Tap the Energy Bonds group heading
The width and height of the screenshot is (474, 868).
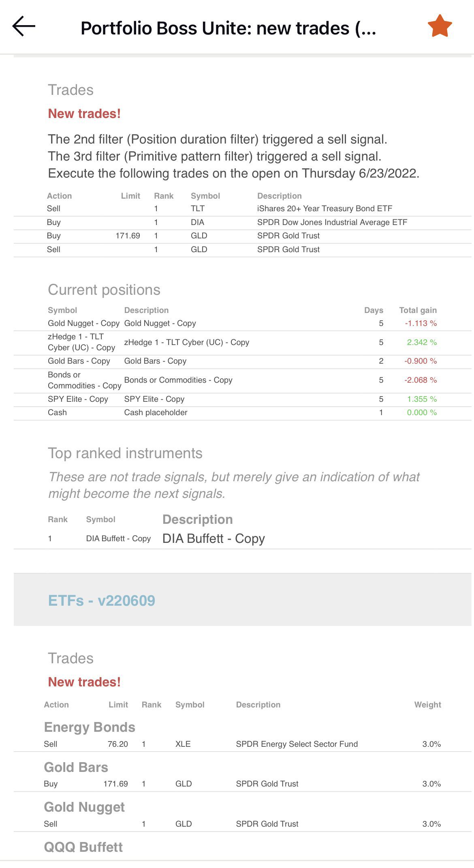point(90,727)
